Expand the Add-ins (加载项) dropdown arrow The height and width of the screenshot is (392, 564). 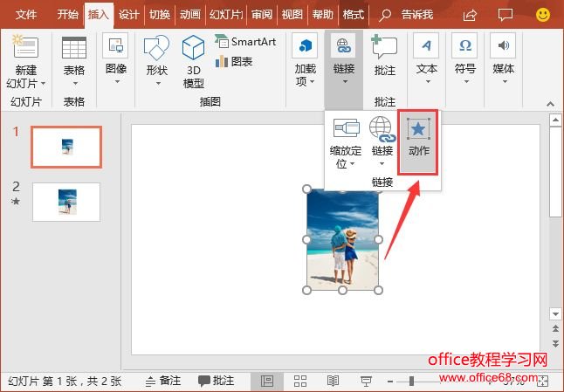(312, 82)
